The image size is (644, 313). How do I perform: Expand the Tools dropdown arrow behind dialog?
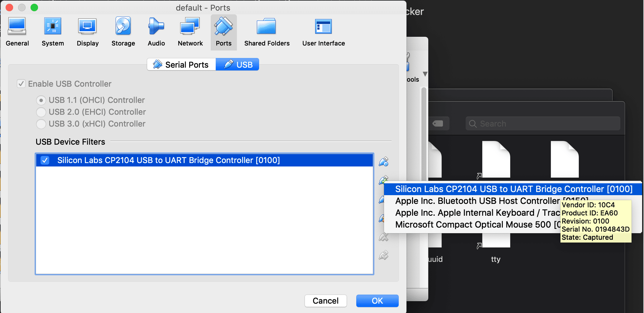click(425, 74)
